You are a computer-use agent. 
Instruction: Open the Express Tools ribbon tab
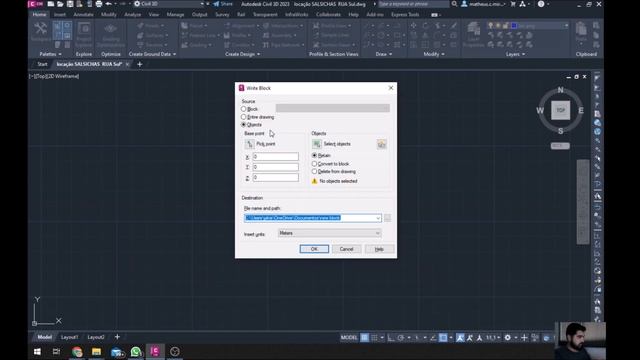405,14
